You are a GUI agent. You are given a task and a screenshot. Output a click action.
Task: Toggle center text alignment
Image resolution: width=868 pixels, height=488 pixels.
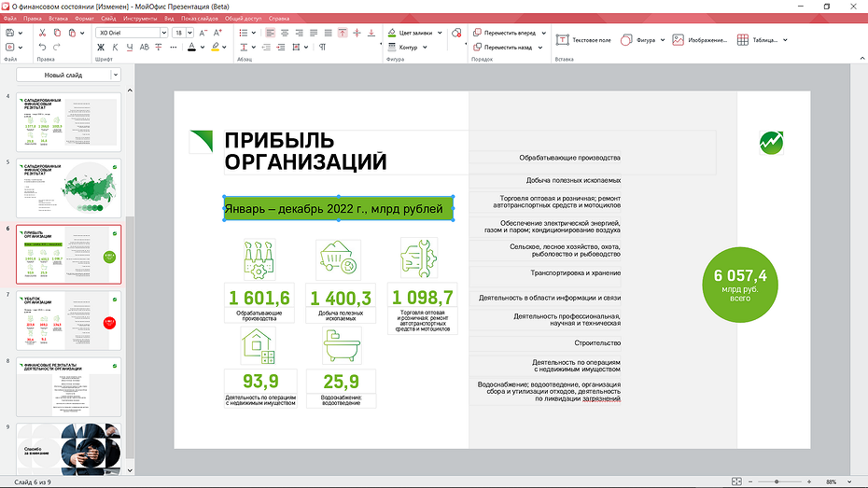click(285, 34)
